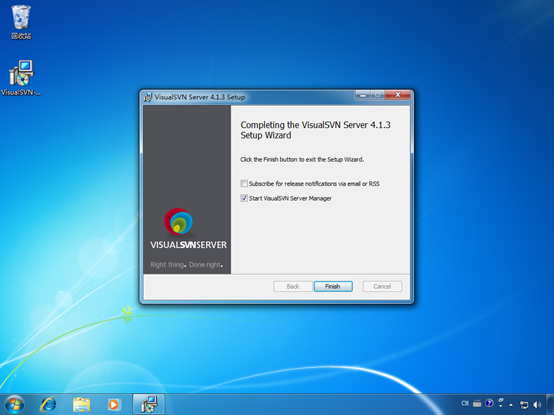Open the volume speaker tray icon

pyautogui.click(x=537, y=405)
